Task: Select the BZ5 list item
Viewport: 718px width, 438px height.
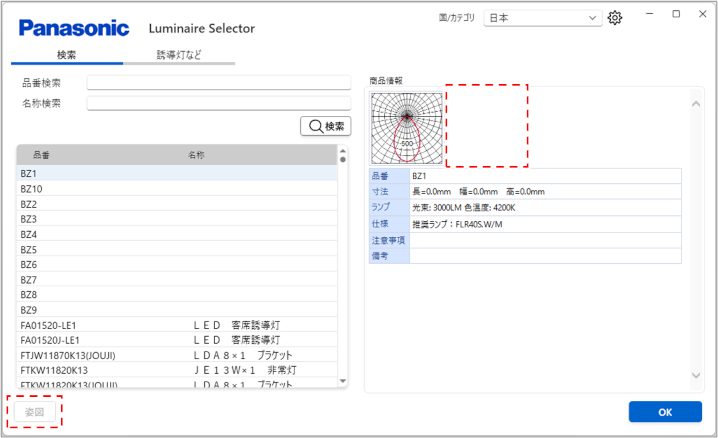Action: point(176,249)
